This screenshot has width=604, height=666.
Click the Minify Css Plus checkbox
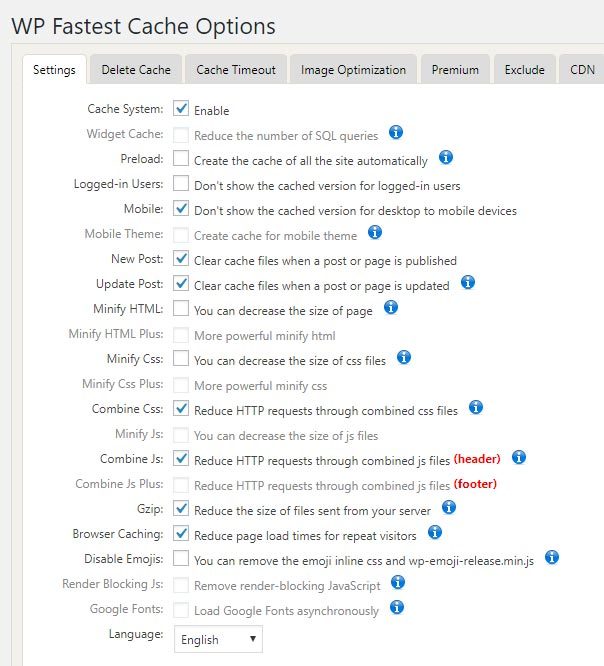tap(181, 384)
